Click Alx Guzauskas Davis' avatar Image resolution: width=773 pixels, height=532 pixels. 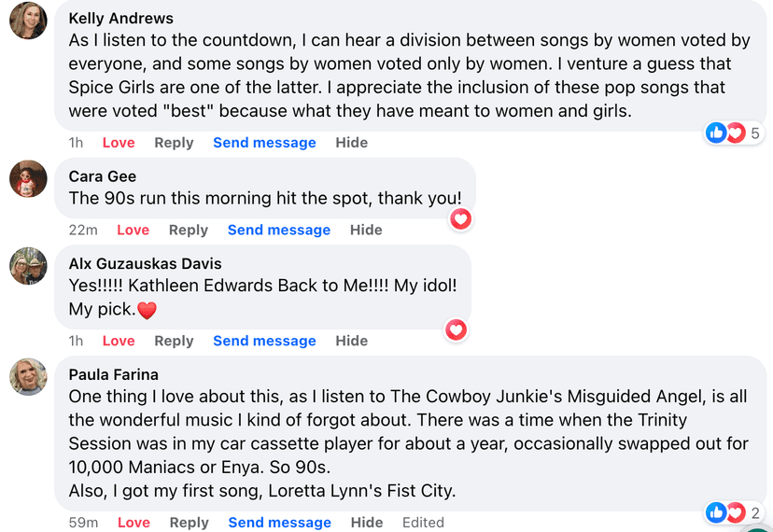point(28,266)
